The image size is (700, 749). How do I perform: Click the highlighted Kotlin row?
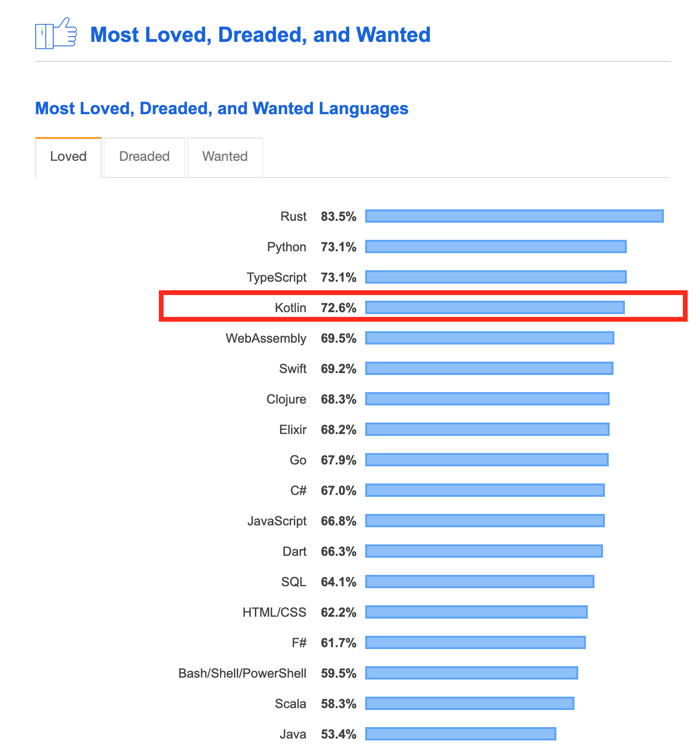coord(423,307)
